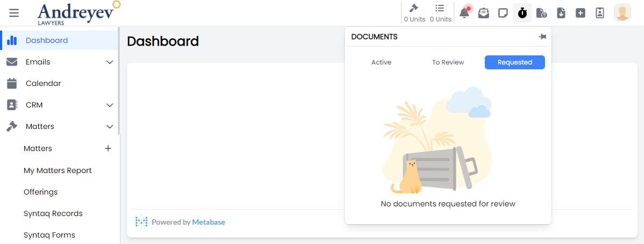Open the hamburger menu
Screen dimensions: 644x244
coord(14,13)
